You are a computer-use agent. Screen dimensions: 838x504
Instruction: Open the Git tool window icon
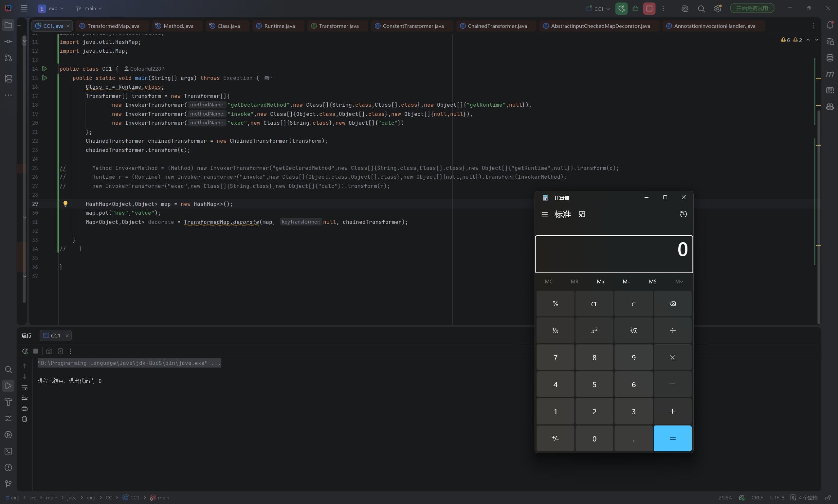(x=8, y=484)
